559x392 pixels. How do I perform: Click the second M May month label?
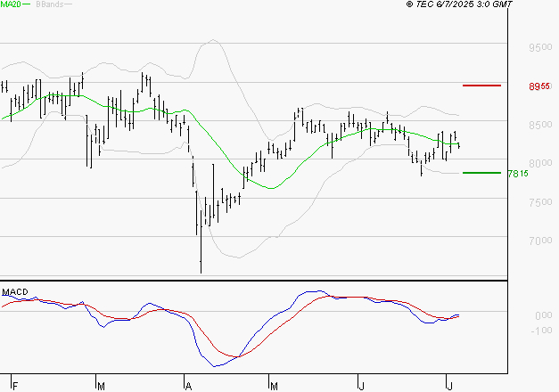[x=274, y=386]
